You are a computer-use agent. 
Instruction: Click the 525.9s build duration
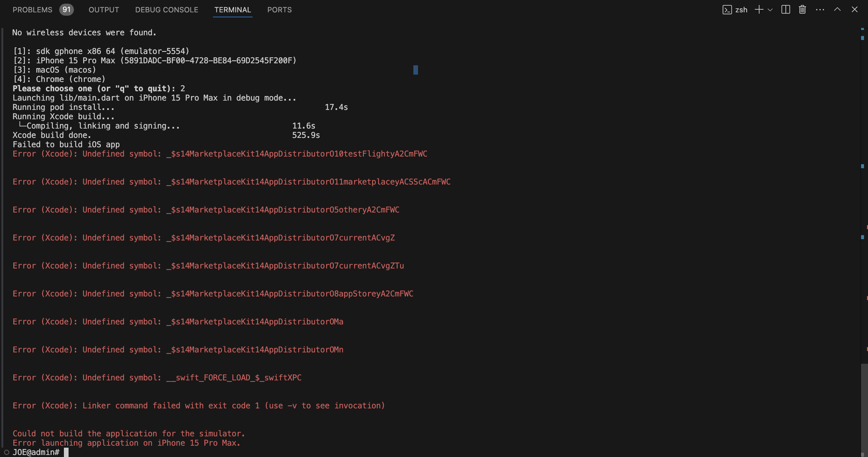click(x=306, y=135)
